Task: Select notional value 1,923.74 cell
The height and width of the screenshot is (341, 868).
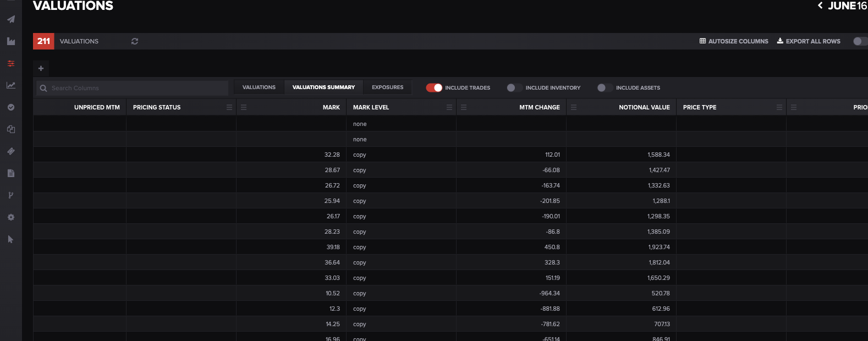Action: [x=621, y=247]
